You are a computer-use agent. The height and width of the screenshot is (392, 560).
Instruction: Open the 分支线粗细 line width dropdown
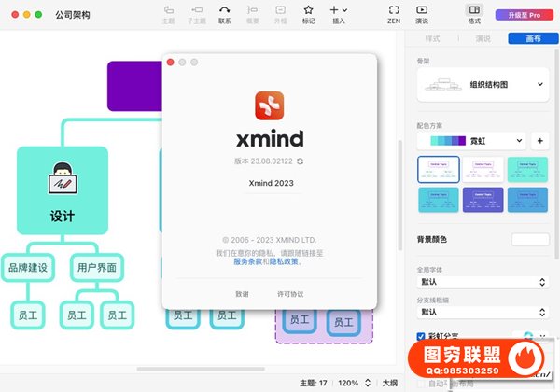pyautogui.click(x=482, y=312)
